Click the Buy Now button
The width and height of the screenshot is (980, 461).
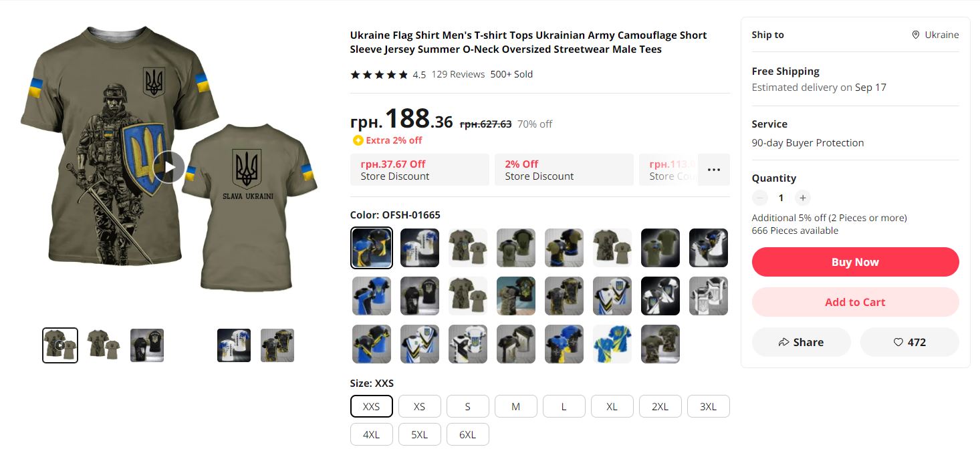point(855,262)
